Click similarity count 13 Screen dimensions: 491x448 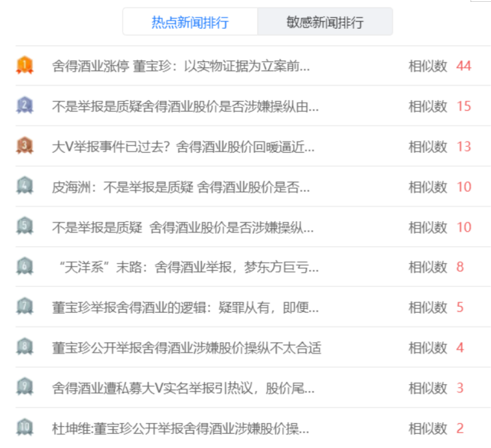(464, 147)
